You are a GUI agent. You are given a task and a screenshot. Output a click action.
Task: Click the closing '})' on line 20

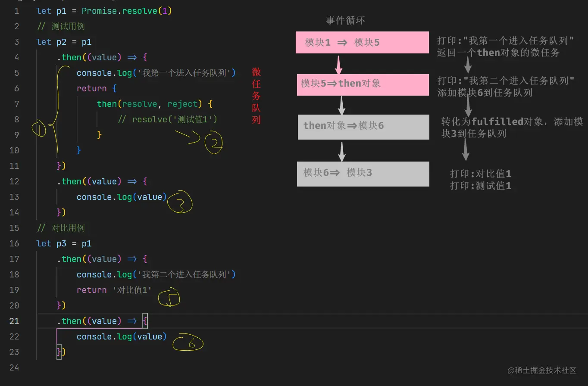[61, 305]
